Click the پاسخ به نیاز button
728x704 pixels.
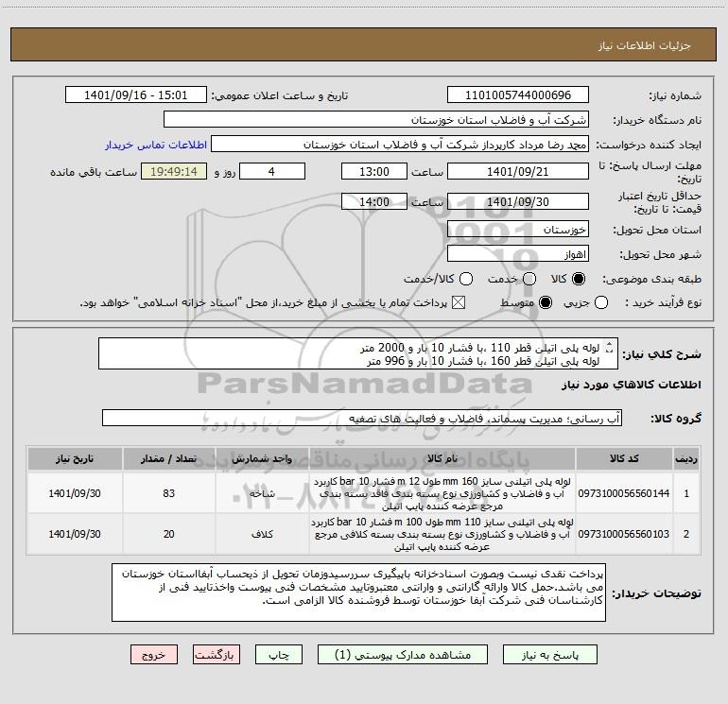[549, 654]
